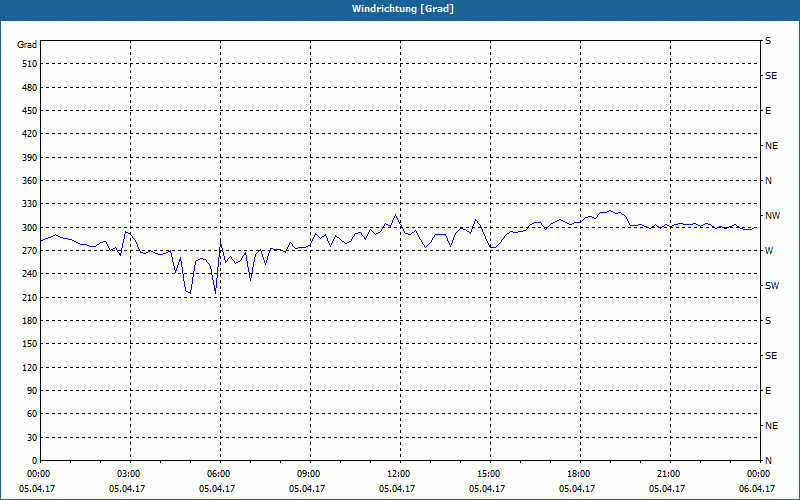Click the 120 value on the left axis
800x500 pixels.
click(x=30, y=367)
